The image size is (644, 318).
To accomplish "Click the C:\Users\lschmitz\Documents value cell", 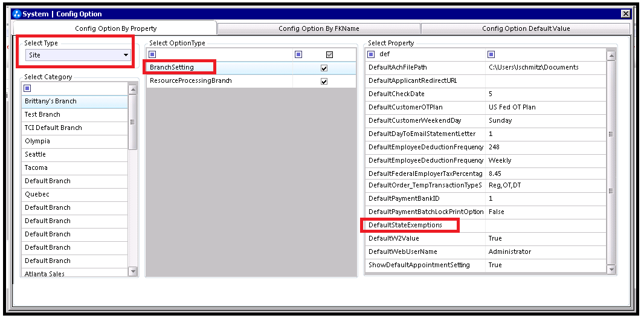I will (x=546, y=67).
